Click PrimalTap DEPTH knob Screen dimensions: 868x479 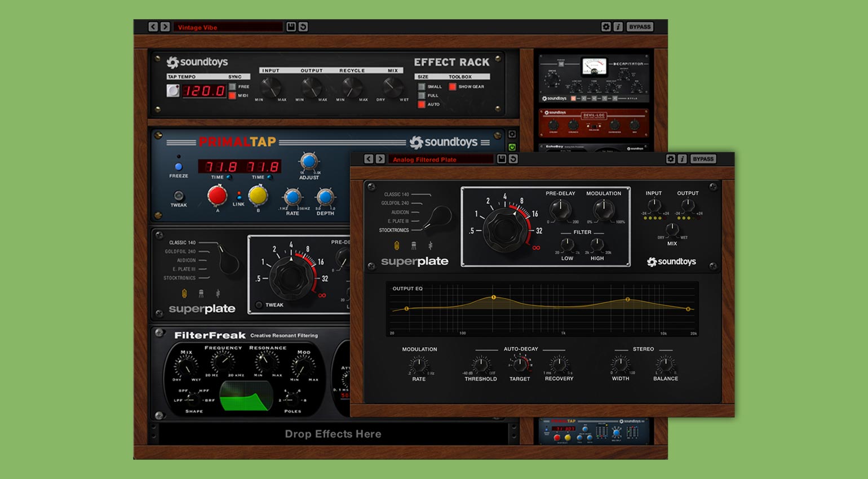[325, 197]
